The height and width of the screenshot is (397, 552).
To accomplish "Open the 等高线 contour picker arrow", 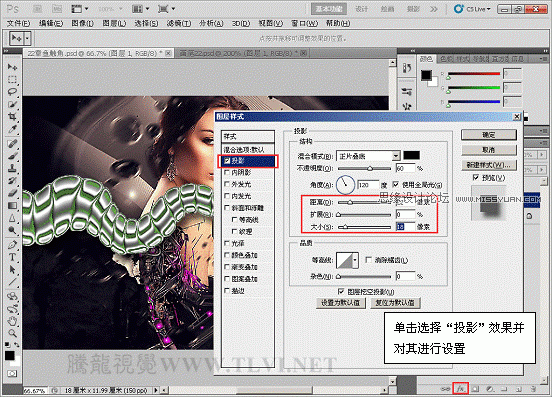I will 355,260.
